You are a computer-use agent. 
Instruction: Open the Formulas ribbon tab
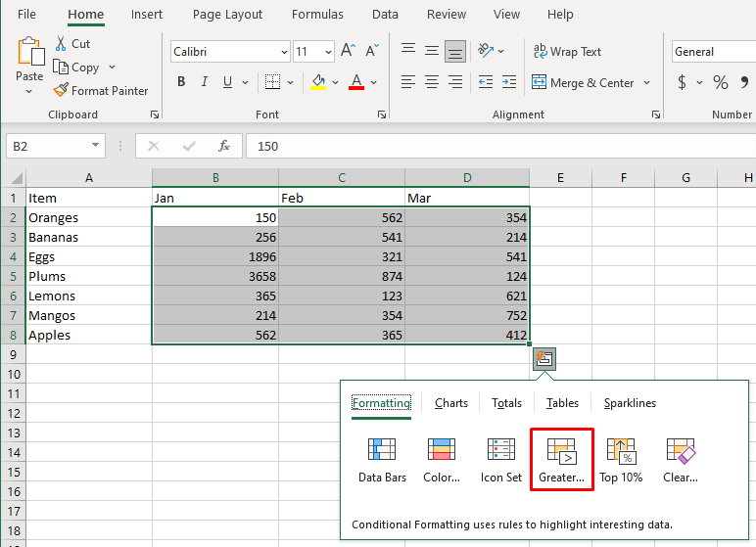click(317, 15)
